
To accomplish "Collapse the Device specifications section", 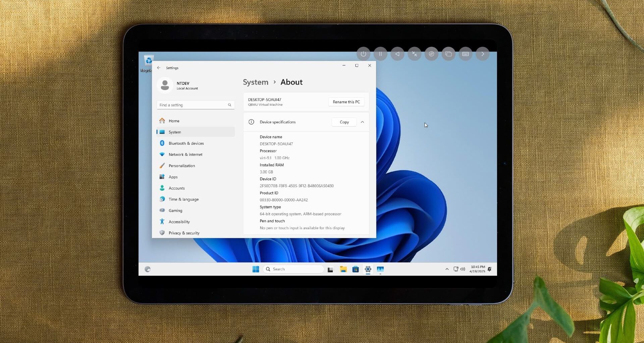I will click(362, 122).
